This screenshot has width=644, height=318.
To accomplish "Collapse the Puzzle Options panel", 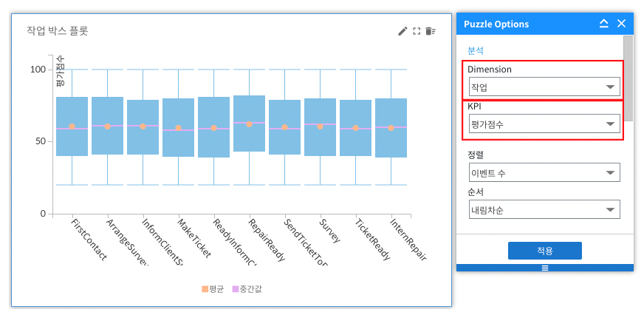I will tap(604, 24).
